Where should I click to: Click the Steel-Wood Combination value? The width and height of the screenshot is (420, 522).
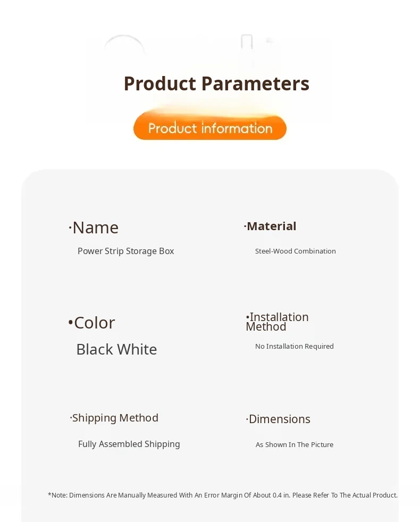click(296, 251)
